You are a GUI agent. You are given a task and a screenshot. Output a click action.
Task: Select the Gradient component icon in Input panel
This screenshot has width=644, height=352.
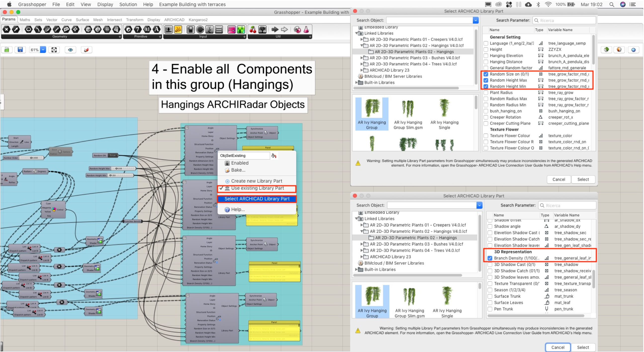pos(232,30)
